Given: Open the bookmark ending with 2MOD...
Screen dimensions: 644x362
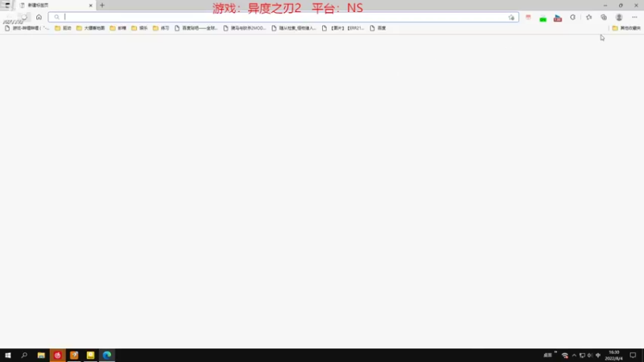Looking at the screenshot, I should click(x=245, y=28).
